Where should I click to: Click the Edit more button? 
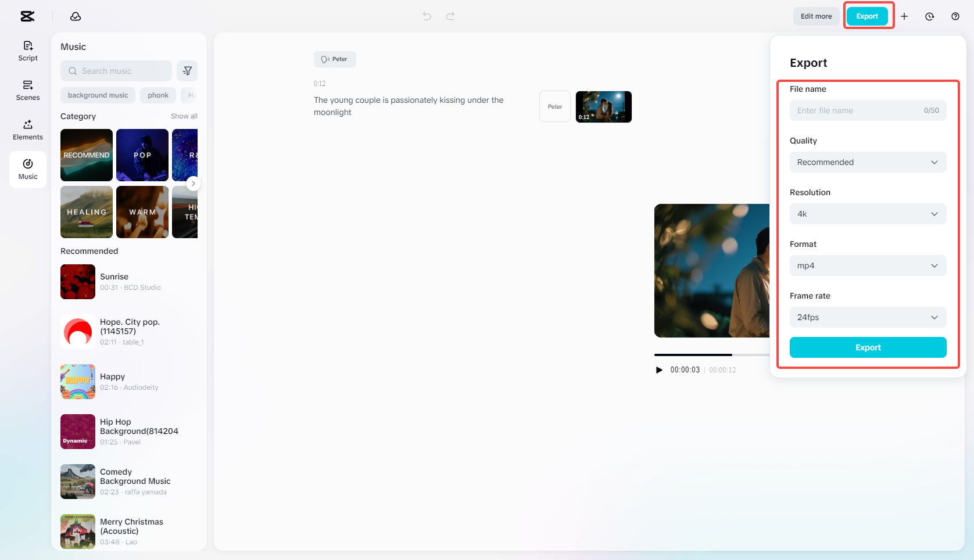click(816, 16)
